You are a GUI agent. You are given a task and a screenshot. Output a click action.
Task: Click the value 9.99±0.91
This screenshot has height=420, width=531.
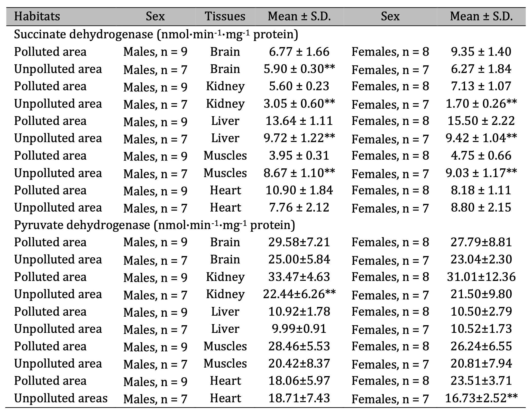[x=299, y=329]
